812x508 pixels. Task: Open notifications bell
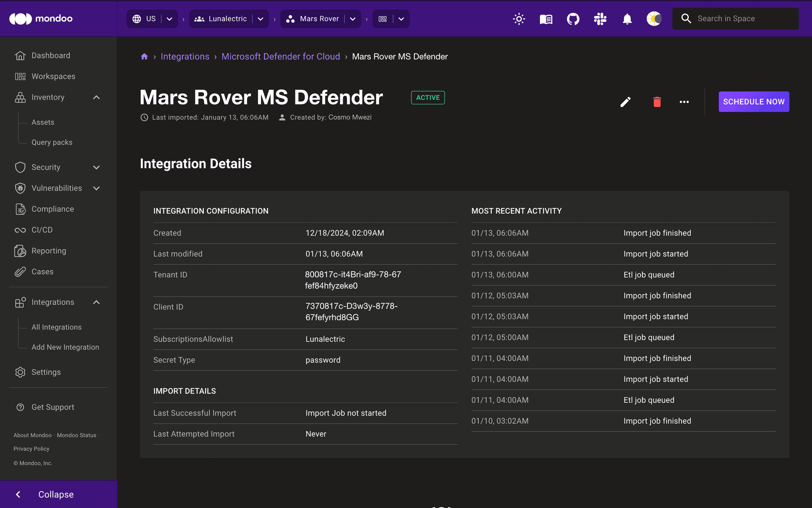627,19
